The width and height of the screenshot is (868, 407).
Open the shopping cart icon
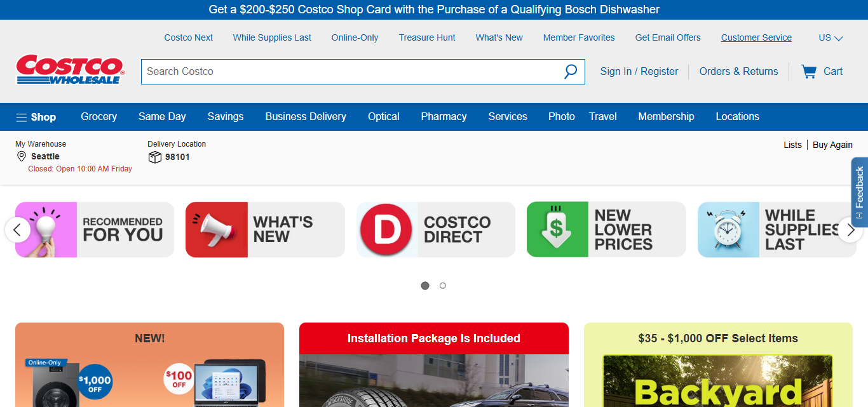[x=809, y=71]
